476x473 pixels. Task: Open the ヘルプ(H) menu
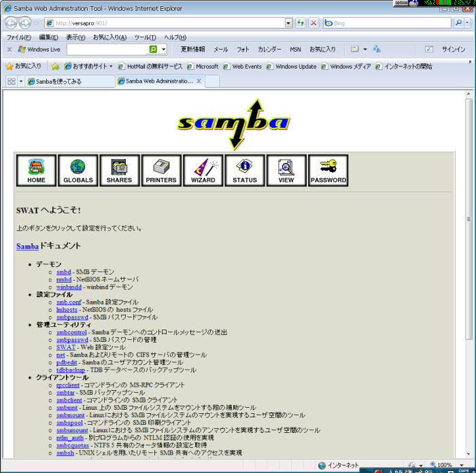(x=175, y=37)
